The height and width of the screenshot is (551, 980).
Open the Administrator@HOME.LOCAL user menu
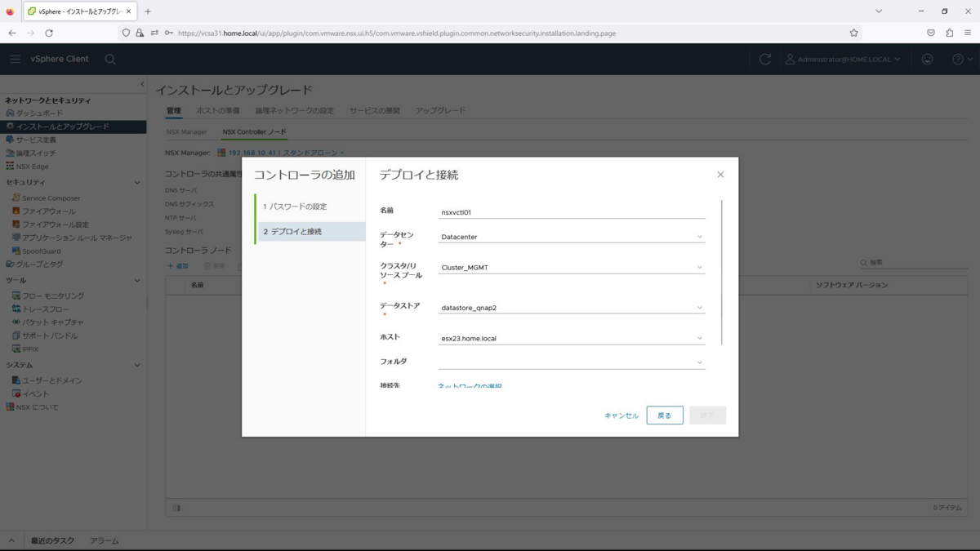click(x=843, y=59)
